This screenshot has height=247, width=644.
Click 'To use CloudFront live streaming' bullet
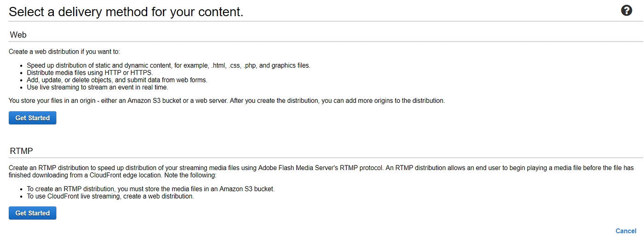110,196
